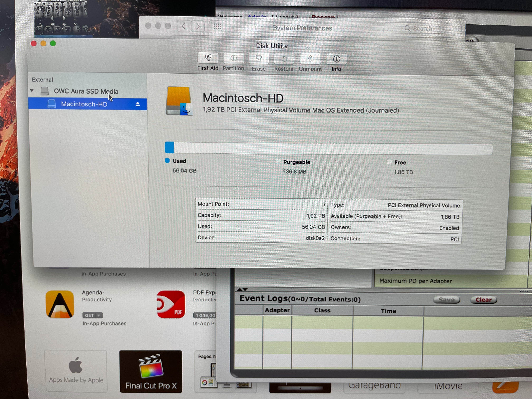The width and height of the screenshot is (532, 399).
Task: Collapse the OWC Aura SSD Media disclosure triangle
Action: pyautogui.click(x=32, y=90)
